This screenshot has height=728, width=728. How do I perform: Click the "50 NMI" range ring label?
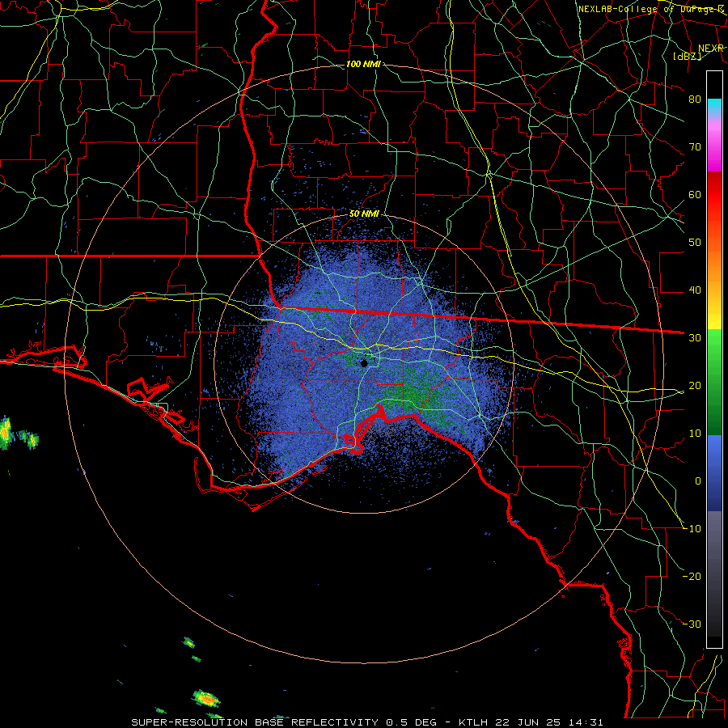364,214
